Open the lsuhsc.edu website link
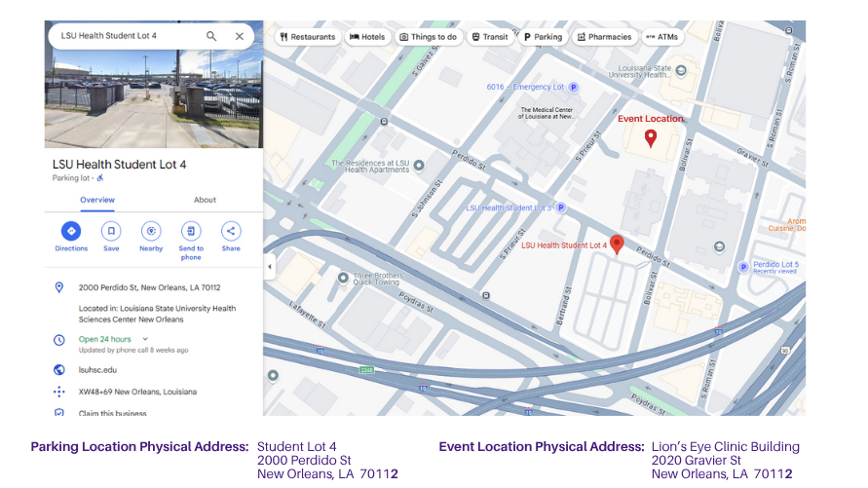The width and height of the screenshot is (868, 488). point(97,369)
